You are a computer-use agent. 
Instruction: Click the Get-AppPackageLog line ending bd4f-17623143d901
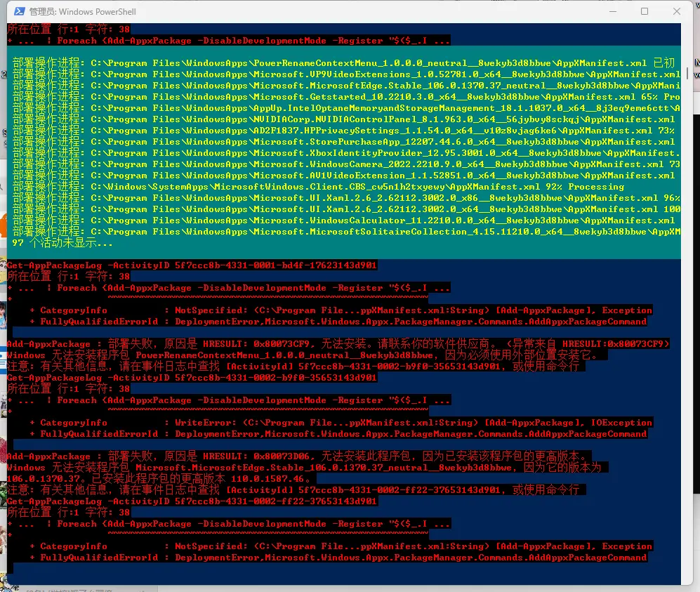(x=192, y=265)
